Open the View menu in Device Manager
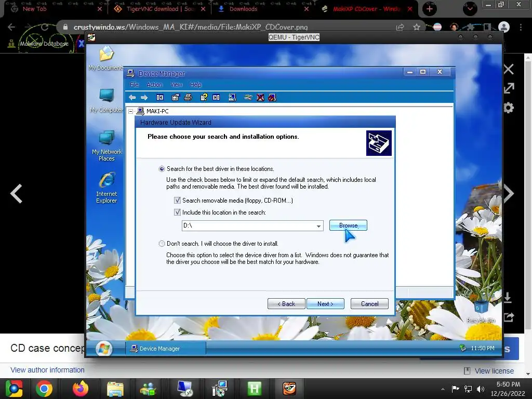The image size is (532, 399). [x=177, y=85]
